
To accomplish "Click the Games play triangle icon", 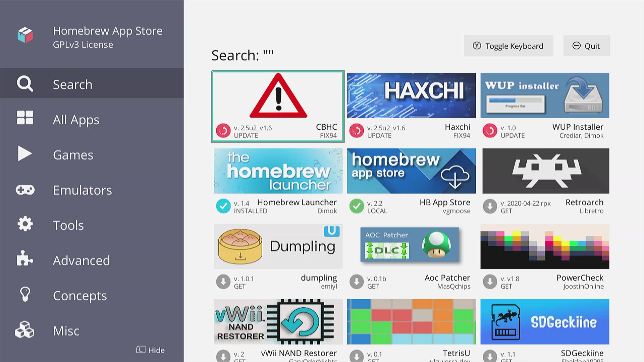I will [25, 154].
